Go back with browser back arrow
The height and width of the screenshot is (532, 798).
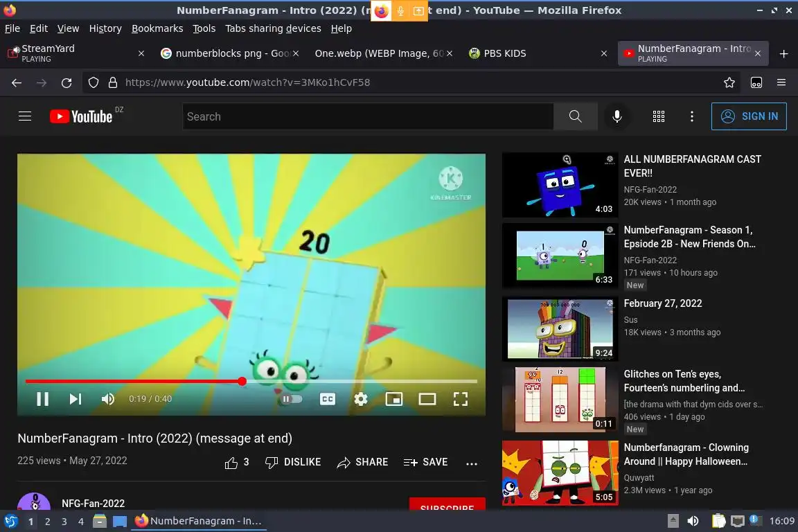tap(17, 82)
